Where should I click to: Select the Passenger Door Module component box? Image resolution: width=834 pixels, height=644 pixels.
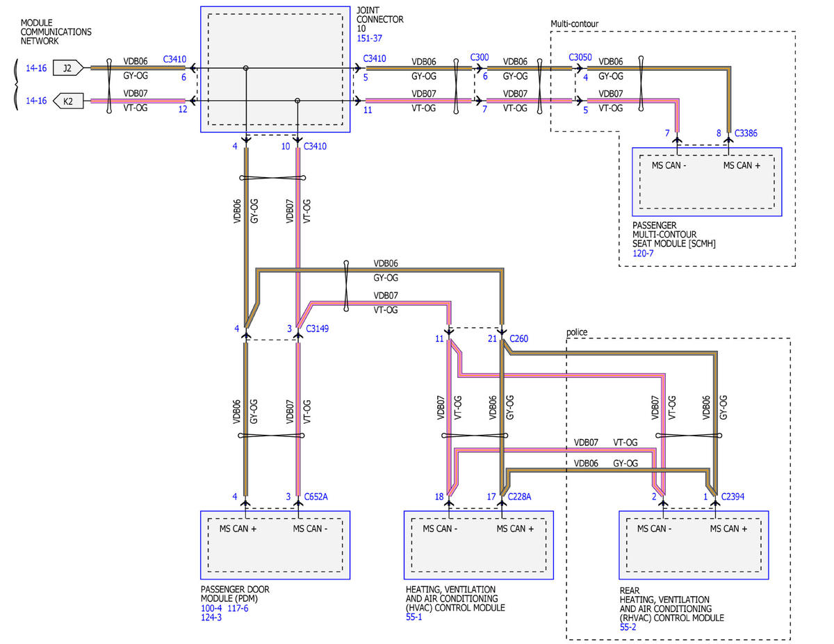point(275,545)
